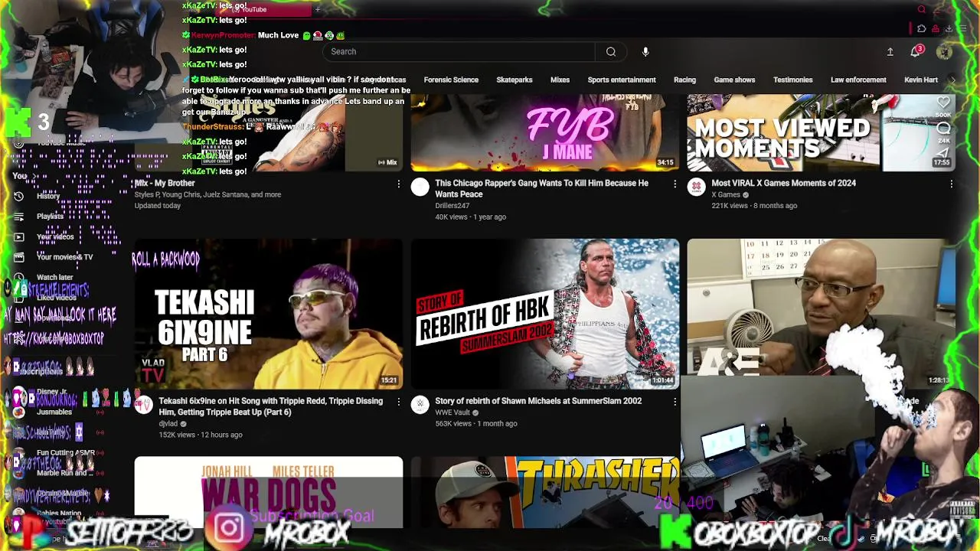Open Your movies & TV in sidebar
This screenshot has width=980, height=551.
tap(64, 257)
